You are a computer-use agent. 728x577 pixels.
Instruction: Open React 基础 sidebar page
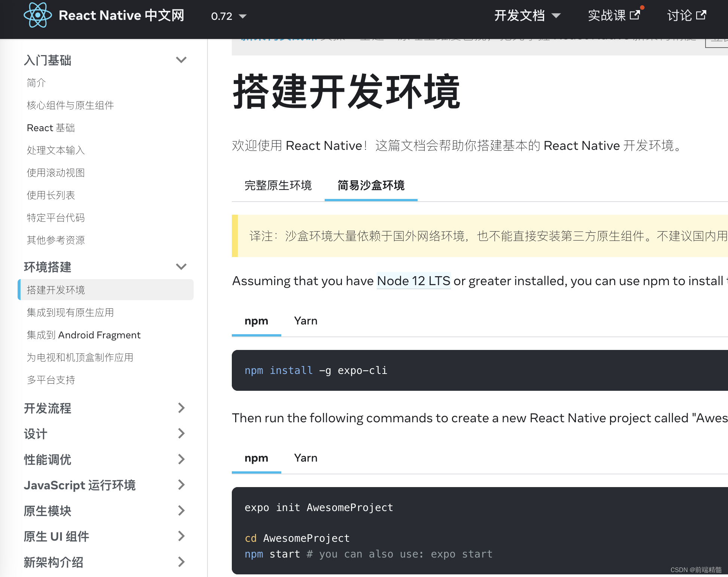click(51, 128)
